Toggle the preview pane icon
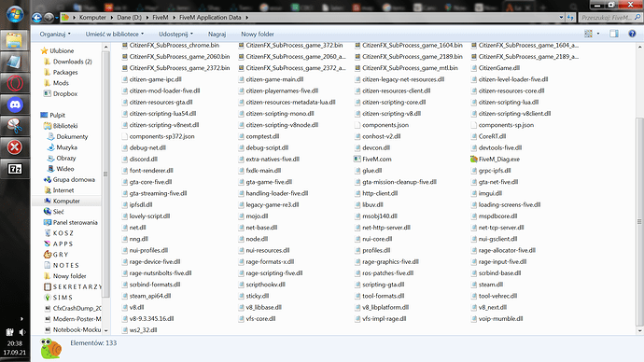This screenshot has height=362, width=644. click(x=614, y=34)
